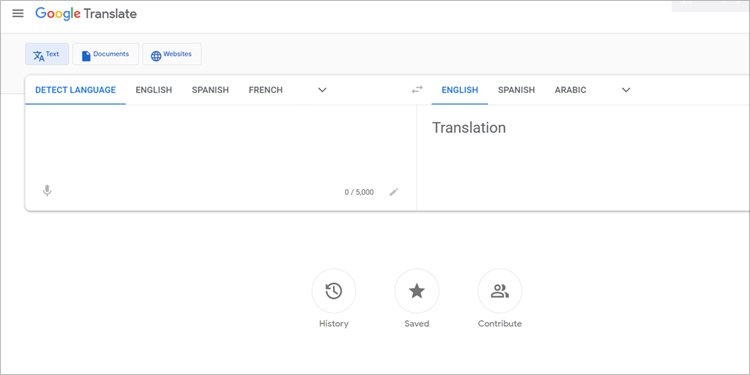This screenshot has height=375, width=750.
Task: Choose Spanish as source language
Action: click(x=210, y=90)
